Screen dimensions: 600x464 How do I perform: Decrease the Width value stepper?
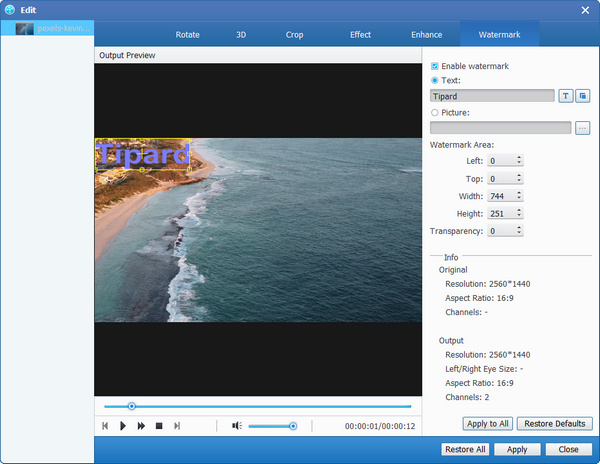tap(519, 198)
